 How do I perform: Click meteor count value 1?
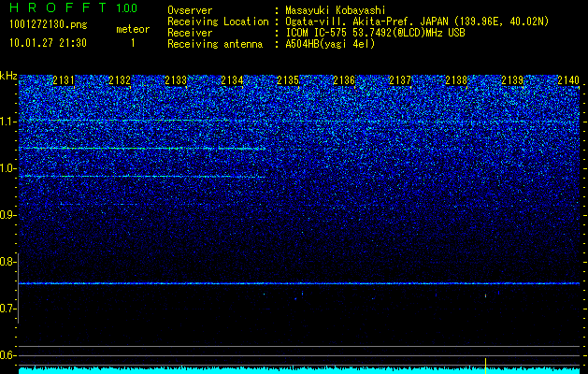133,43
